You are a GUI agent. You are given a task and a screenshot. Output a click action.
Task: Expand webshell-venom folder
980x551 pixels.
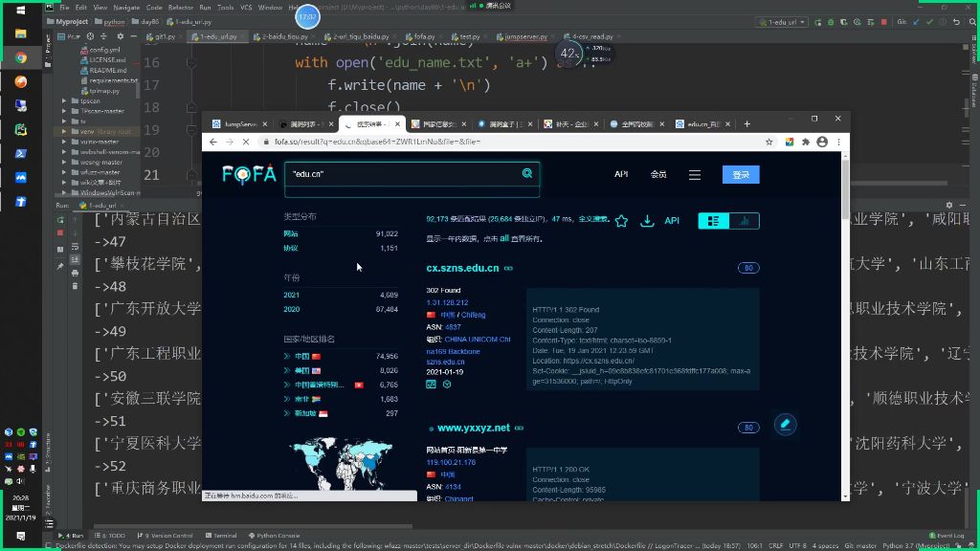[64, 152]
